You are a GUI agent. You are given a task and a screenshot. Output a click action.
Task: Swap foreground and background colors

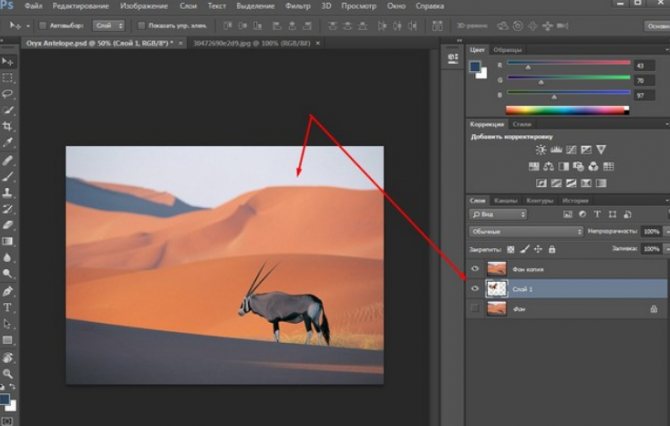pyautogui.click(x=12, y=387)
